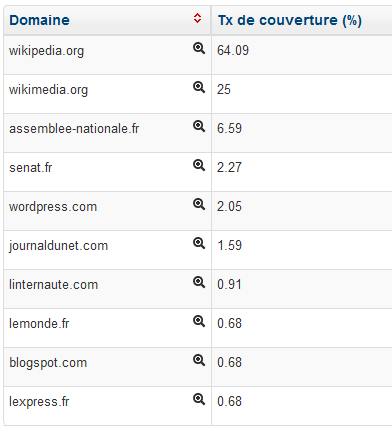Open magnifier details for wikimedia.org

pos(199,87)
